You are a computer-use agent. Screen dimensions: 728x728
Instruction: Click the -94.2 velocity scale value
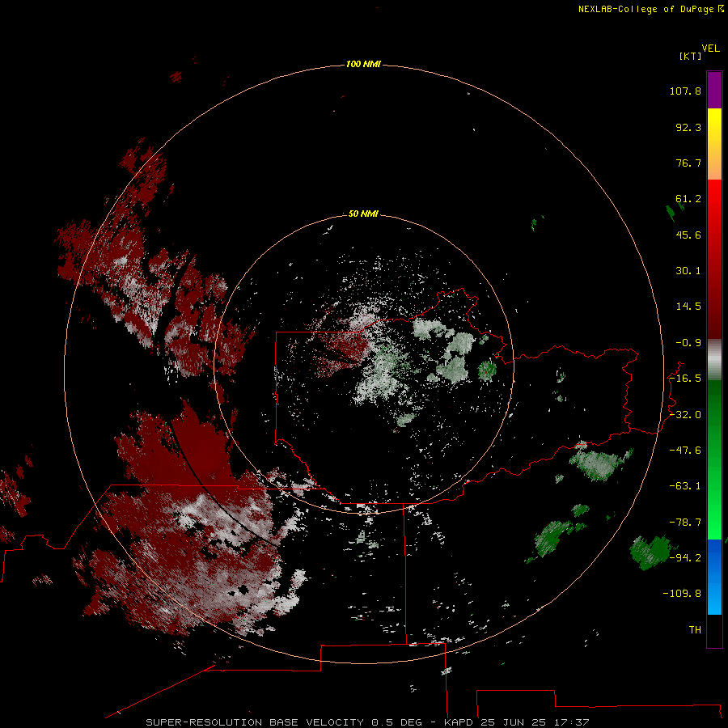[x=685, y=557]
